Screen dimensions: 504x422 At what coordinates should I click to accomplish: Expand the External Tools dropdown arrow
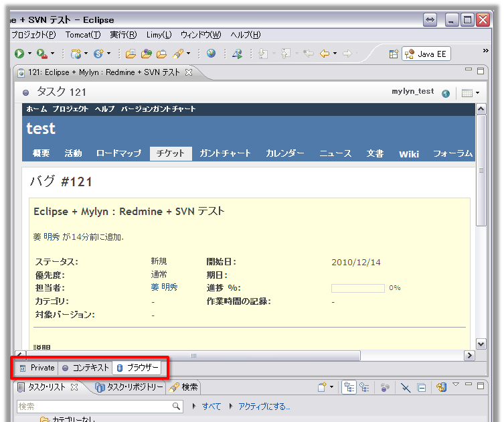[x=52, y=54]
